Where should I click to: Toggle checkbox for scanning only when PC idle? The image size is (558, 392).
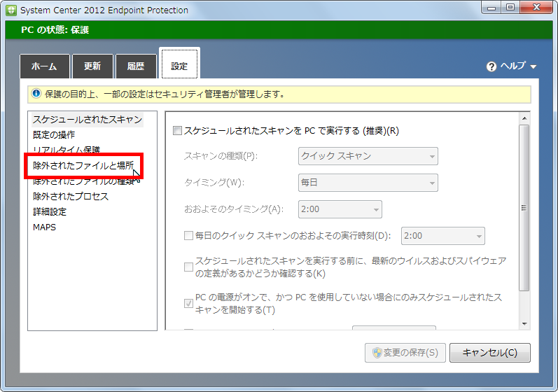click(x=188, y=303)
